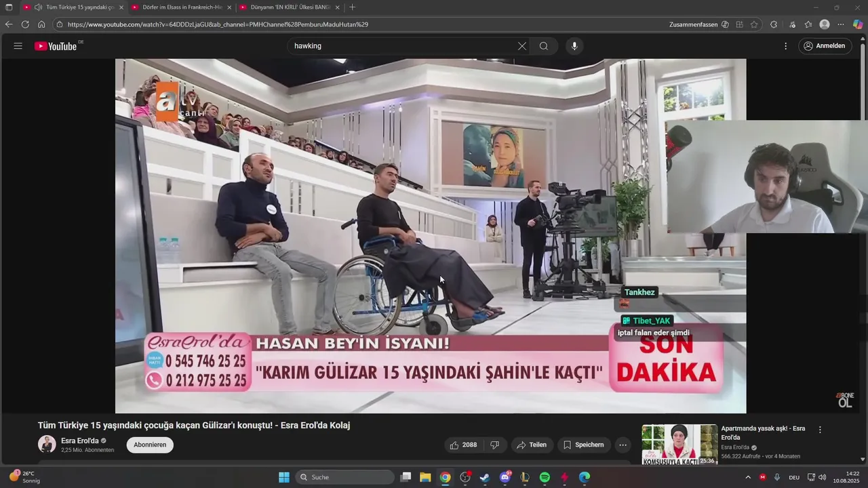Open the Apartmanda yasak aşk video title
This screenshot has width=868, height=488.
point(763,433)
